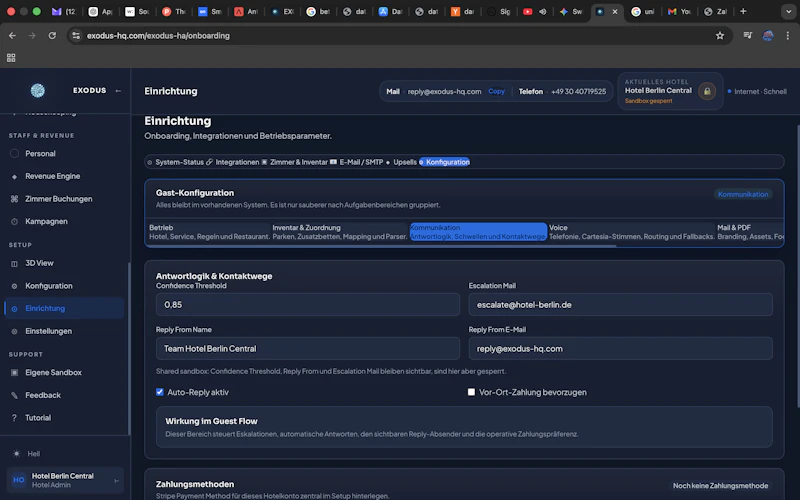Click the browser address bar

(x=398, y=36)
